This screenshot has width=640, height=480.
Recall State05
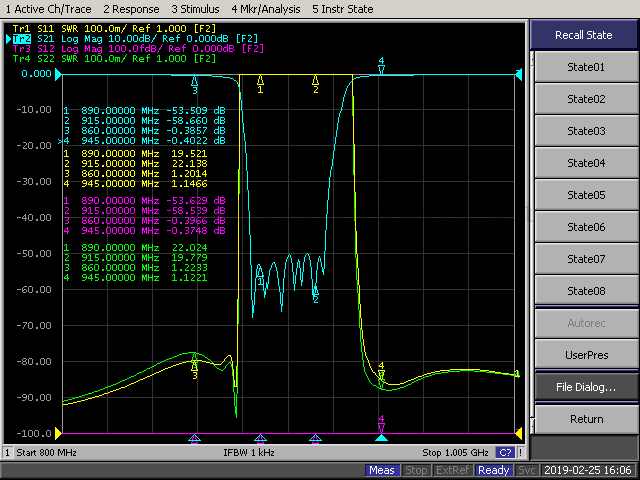586,195
